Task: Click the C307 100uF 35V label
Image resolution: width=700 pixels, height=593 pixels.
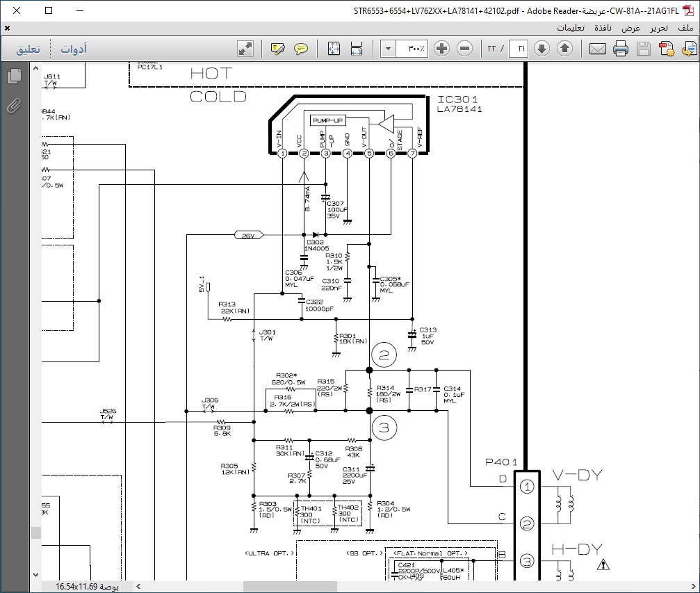Action: coord(337,209)
